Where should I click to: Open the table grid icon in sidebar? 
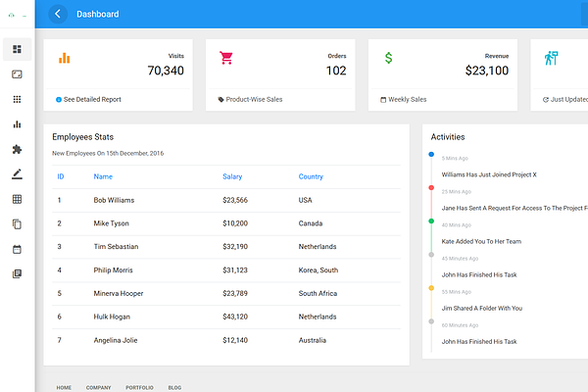(x=17, y=199)
